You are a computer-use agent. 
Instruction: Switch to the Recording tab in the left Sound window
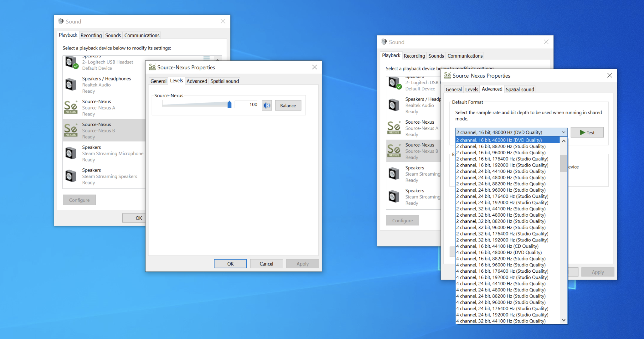tap(91, 35)
